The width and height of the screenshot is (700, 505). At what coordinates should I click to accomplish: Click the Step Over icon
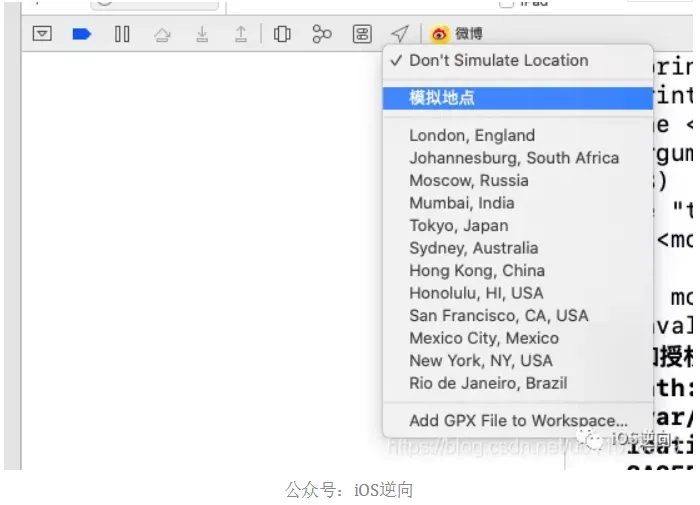pos(162,34)
